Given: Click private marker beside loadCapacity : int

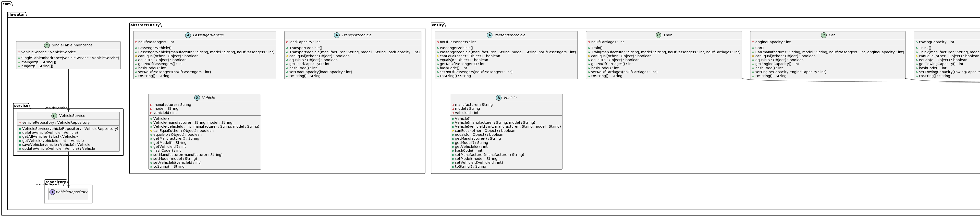Looking at the screenshot, I should coord(287,42).
